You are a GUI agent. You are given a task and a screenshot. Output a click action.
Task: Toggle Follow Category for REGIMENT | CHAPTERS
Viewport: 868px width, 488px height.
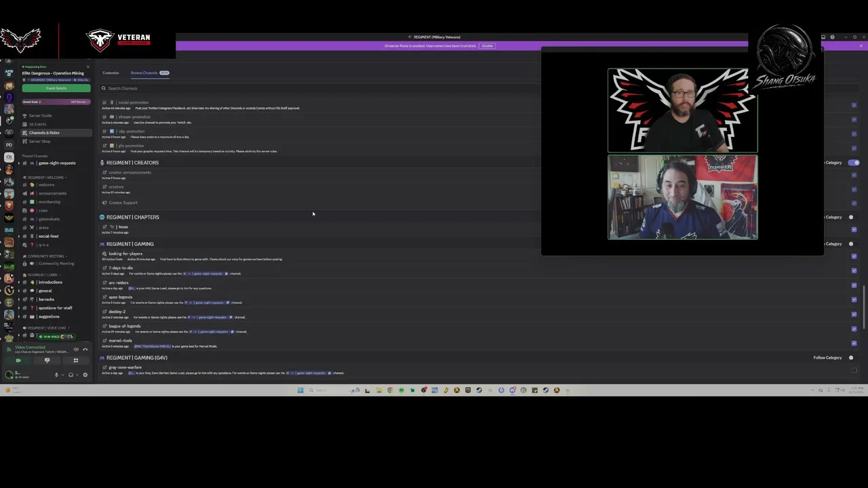852,217
